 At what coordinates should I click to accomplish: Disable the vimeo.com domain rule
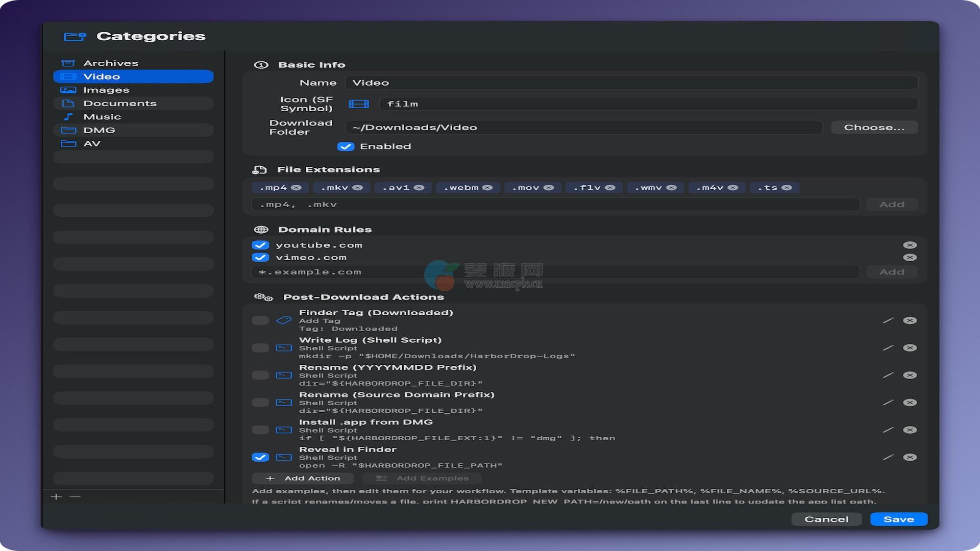[260, 258]
